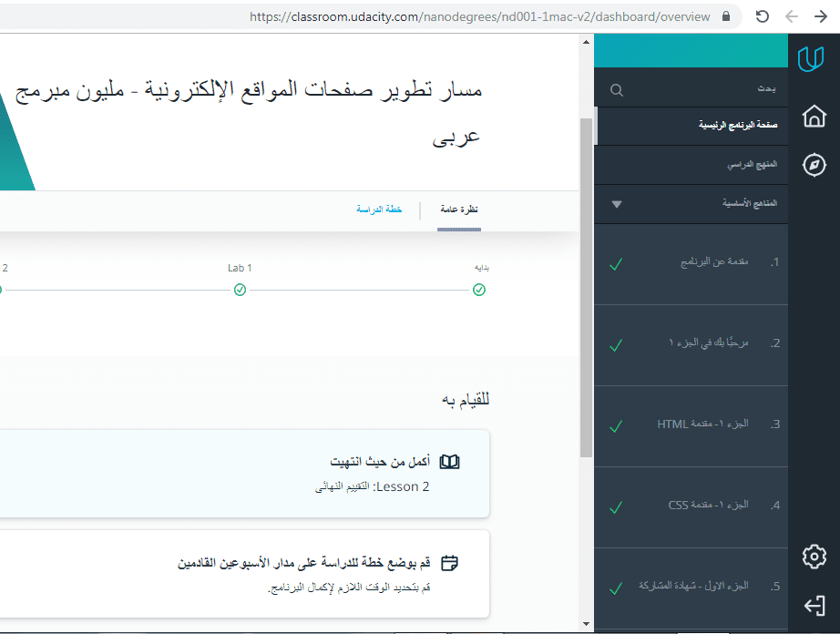The image size is (840, 634).
Task: Click قم بوضع خطة للدراسة card title
Action: [x=304, y=563]
